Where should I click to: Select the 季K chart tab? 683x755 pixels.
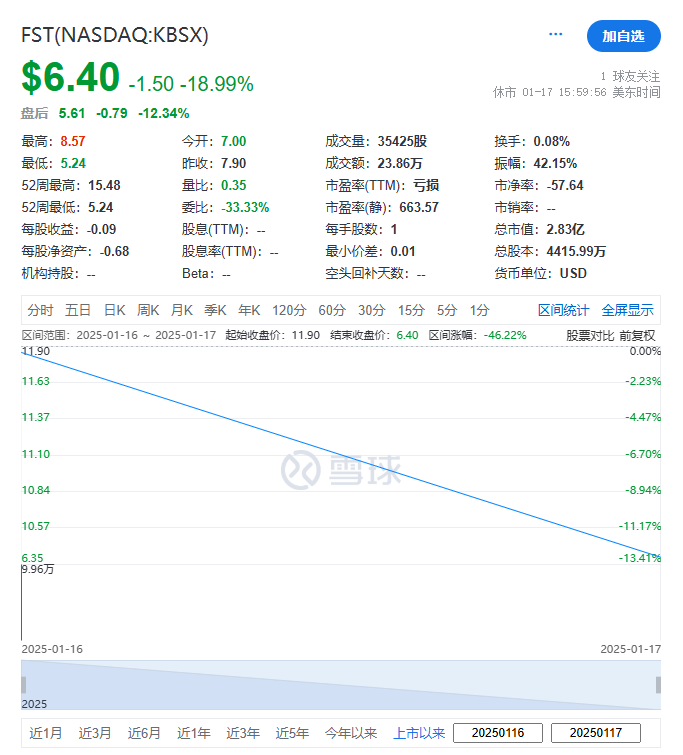point(215,310)
